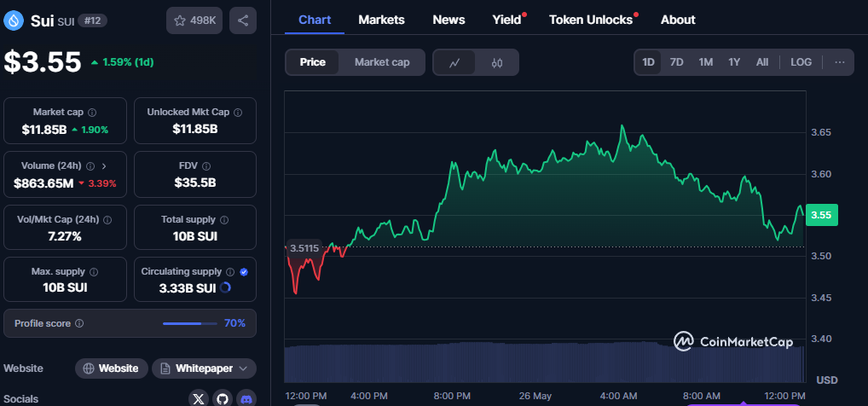The height and width of the screenshot is (406, 868).
Task: Click the 70% profile score value
Action: coord(234,323)
